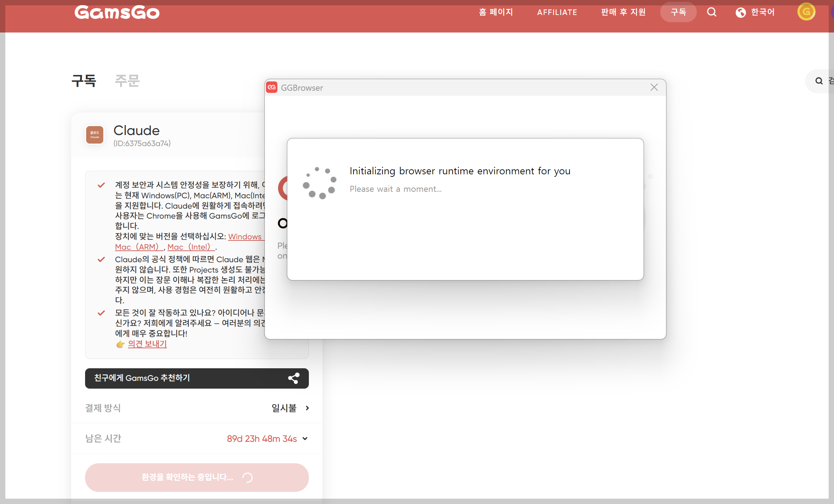This screenshot has height=504, width=834.
Task: Click the Mac (ARM) download link
Action: tap(138, 247)
